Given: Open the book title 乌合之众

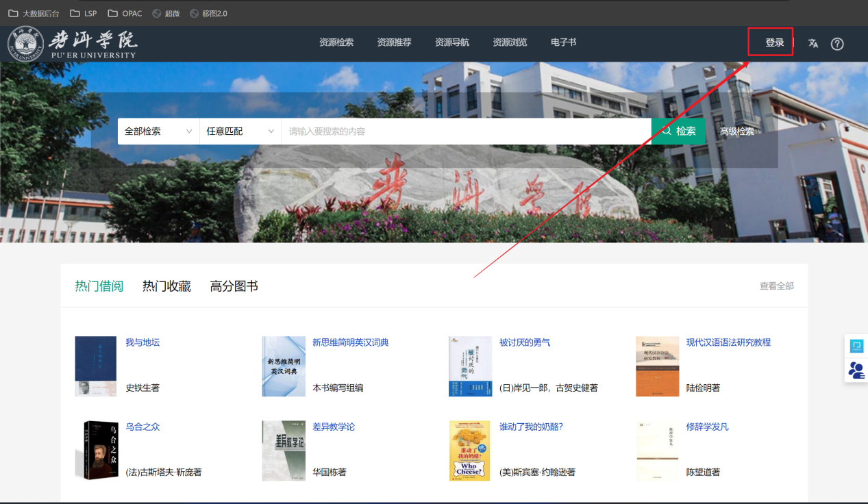Looking at the screenshot, I should 142,427.
